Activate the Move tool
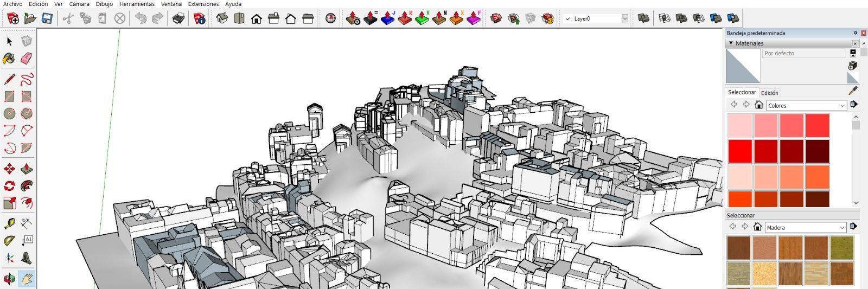The image size is (868, 289). coord(9,169)
